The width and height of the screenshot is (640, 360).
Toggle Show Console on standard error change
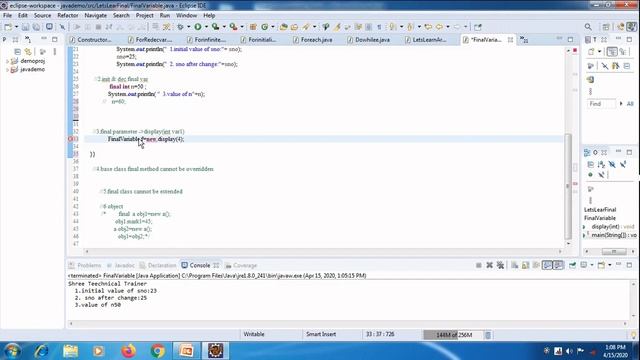pyautogui.click(x=558, y=265)
